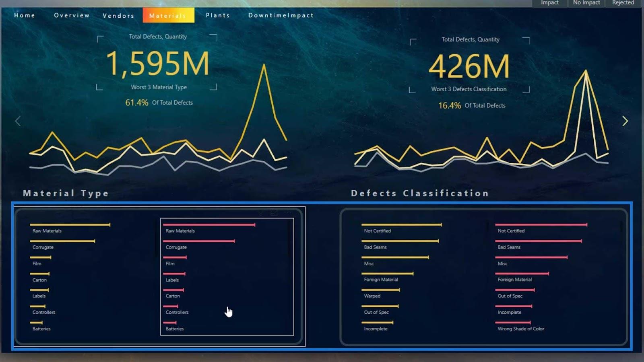The width and height of the screenshot is (644, 362).
Task: Click Foreign Material label in yellow defects chart
Action: (381, 280)
